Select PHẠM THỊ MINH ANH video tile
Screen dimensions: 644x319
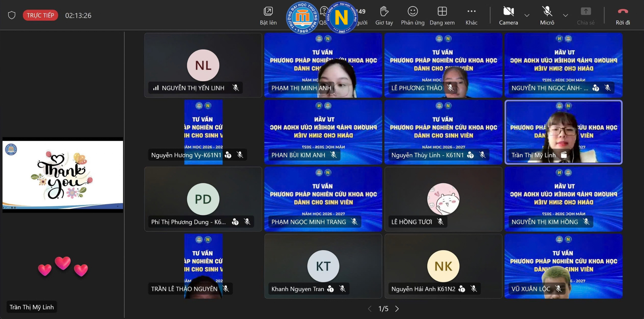(x=323, y=65)
